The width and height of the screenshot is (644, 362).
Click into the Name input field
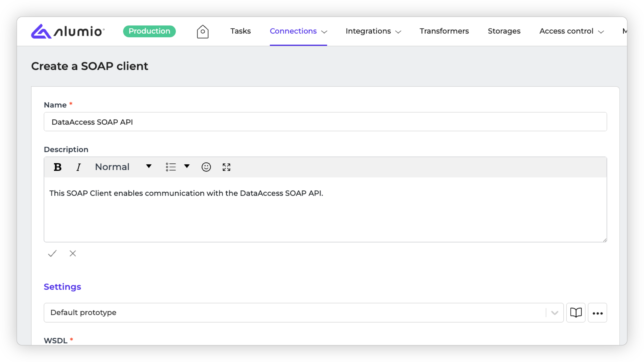tap(325, 122)
